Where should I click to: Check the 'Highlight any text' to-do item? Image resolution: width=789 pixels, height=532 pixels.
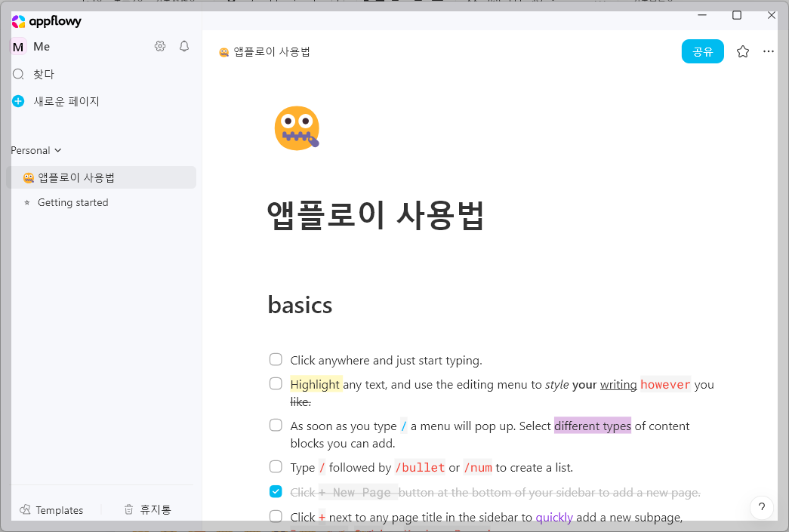(276, 383)
